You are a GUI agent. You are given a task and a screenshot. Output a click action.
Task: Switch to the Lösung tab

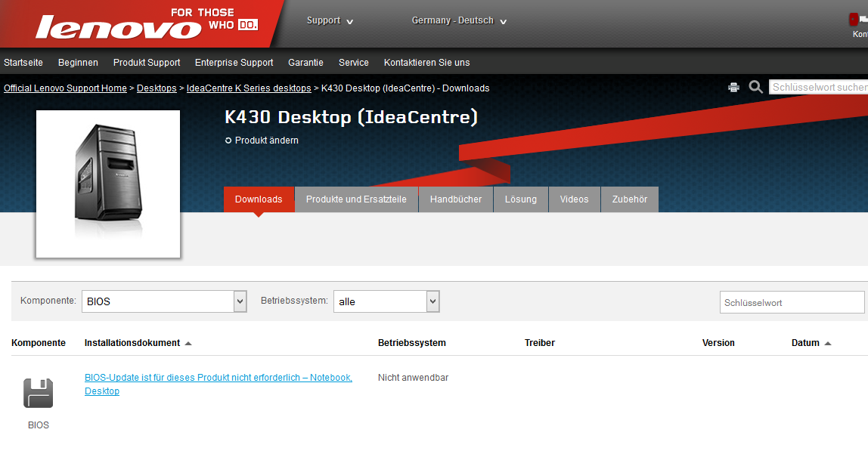pos(521,199)
